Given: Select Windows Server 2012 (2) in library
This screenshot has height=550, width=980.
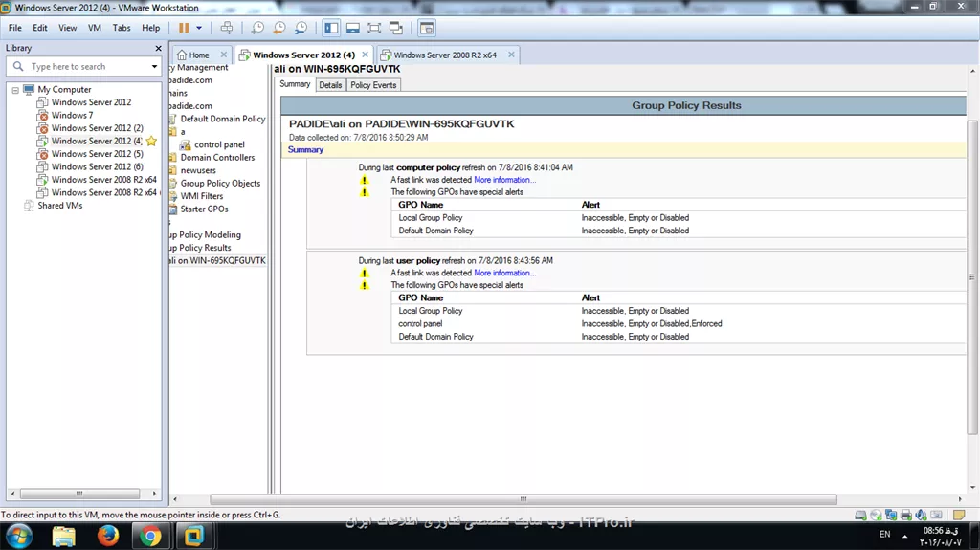Looking at the screenshot, I should pos(97,128).
